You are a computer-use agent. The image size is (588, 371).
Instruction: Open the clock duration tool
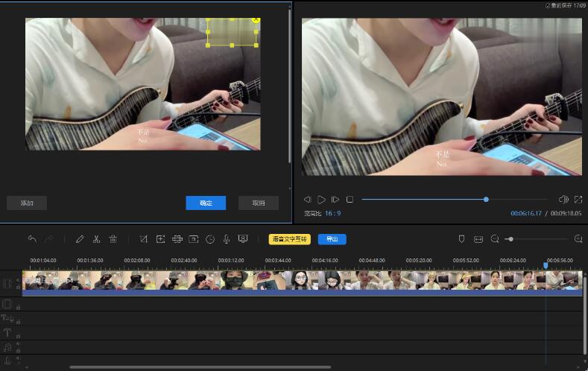click(x=210, y=239)
